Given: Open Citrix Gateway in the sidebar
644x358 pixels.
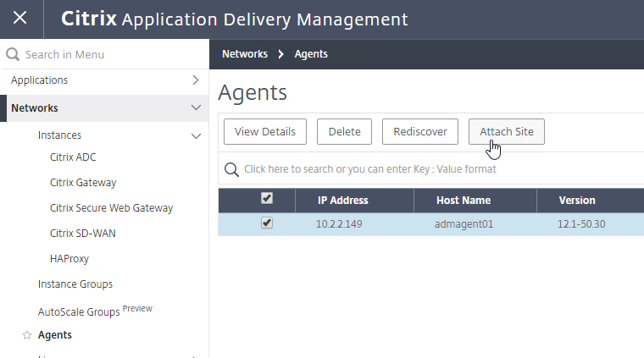Looking at the screenshot, I should click(x=83, y=183).
